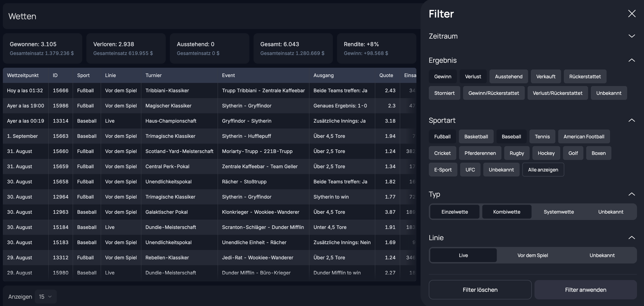Collapse the Typ section chevron
Image resolution: width=644 pixels, height=306 pixels.
click(x=632, y=194)
